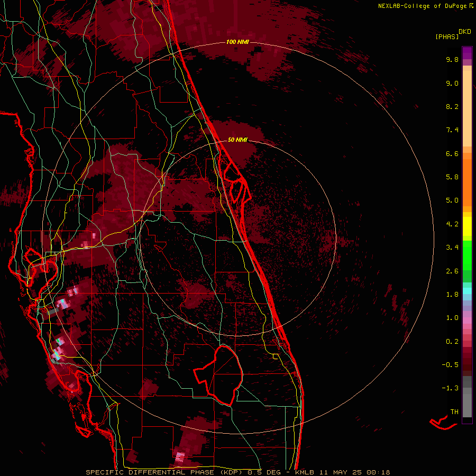This screenshot has width=476, height=476.
Task: Click the -1.3 value on the color scale
Action: [450, 388]
